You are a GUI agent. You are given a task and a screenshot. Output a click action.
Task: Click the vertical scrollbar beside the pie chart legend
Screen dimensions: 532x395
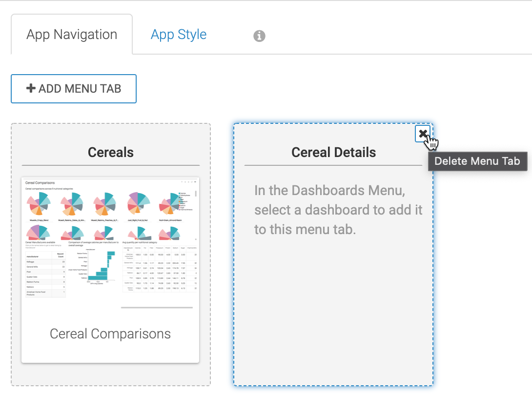point(196,193)
